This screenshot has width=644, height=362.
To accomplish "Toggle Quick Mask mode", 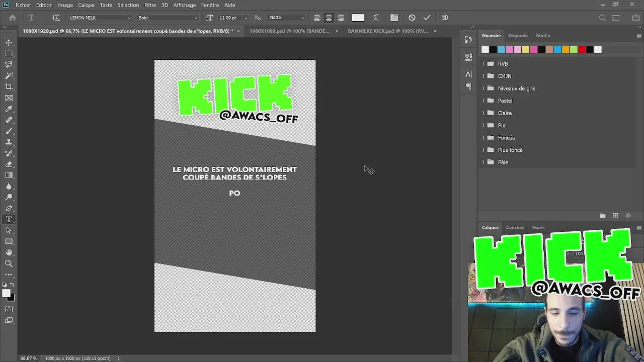I will tap(9, 309).
